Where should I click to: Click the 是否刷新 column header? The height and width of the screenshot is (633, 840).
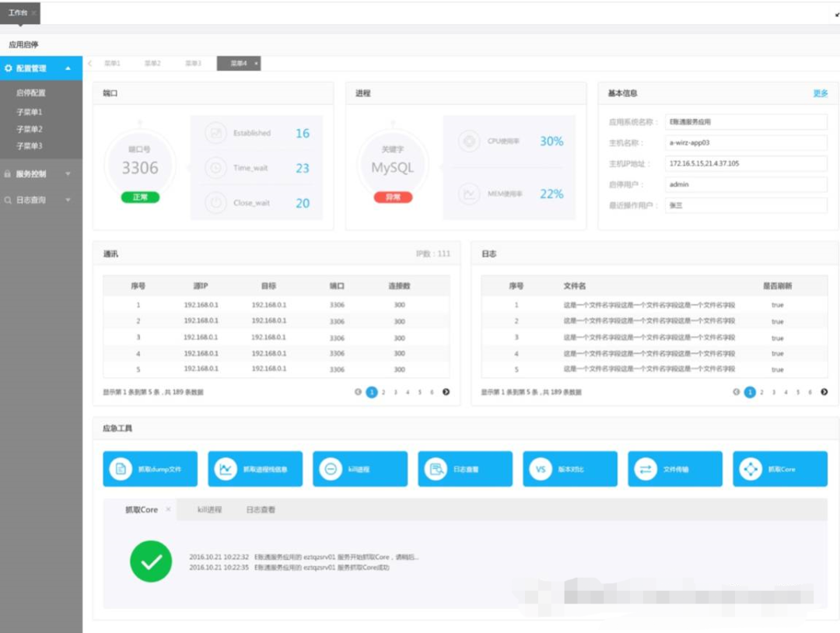pyautogui.click(x=777, y=286)
